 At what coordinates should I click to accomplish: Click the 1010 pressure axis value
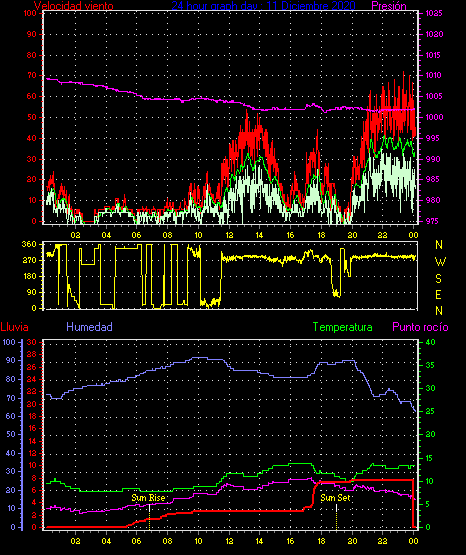coord(433,75)
